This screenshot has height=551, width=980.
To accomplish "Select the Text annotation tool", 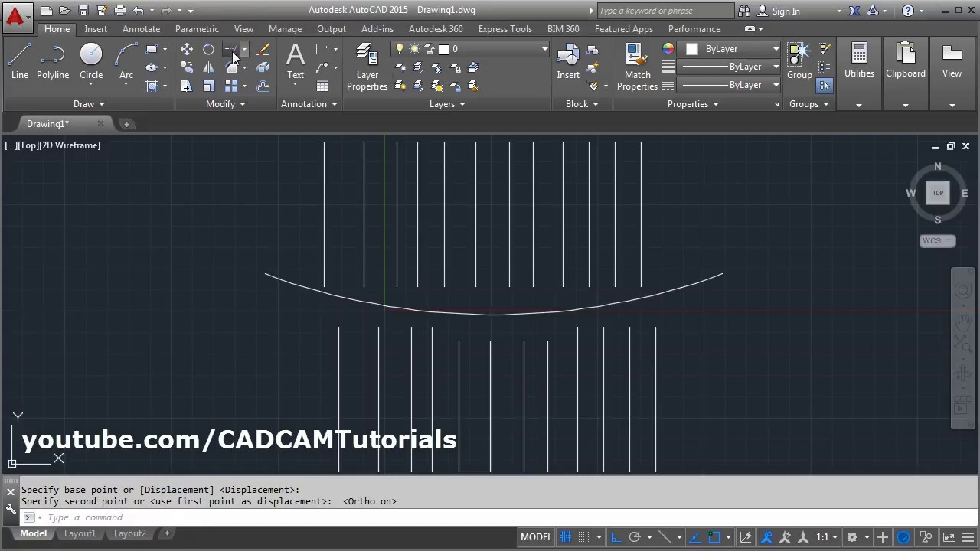I will click(x=296, y=62).
